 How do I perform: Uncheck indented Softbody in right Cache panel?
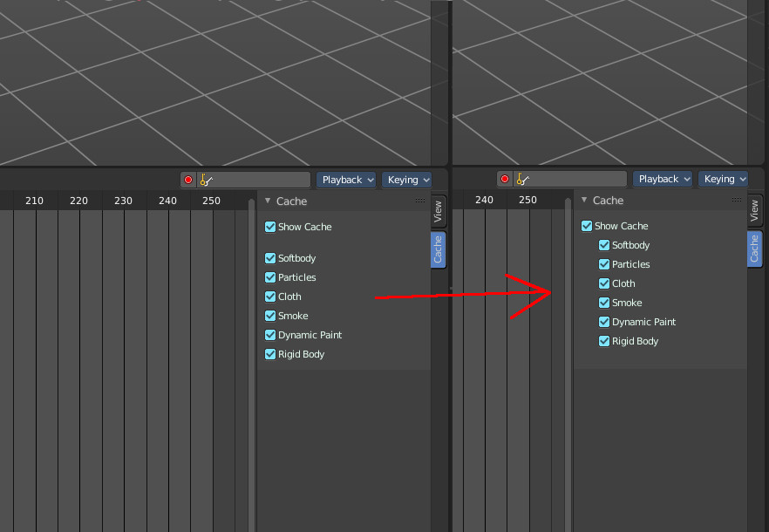(604, 245)
